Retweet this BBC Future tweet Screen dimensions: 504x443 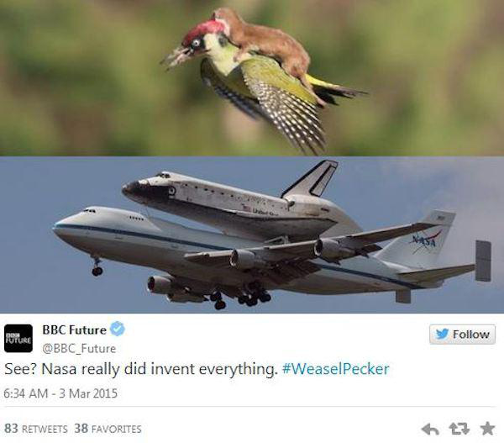(459, 429)
